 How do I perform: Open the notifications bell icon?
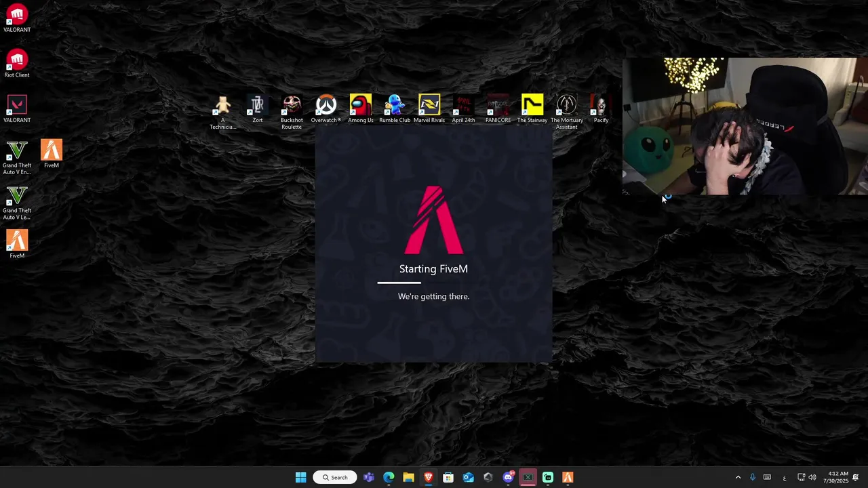pos(856,477)
